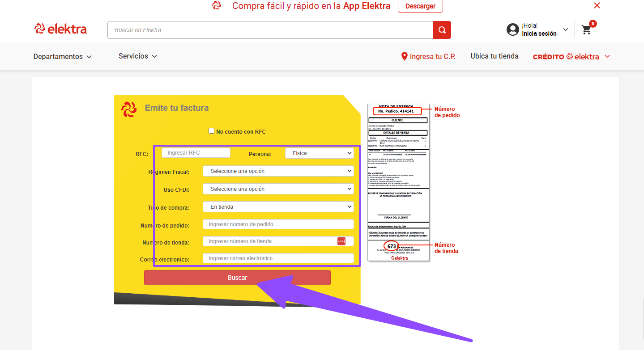Screen dimensions: 644x350
Task: Click the Elektra swirl logo on form
Action: (129, 109)
